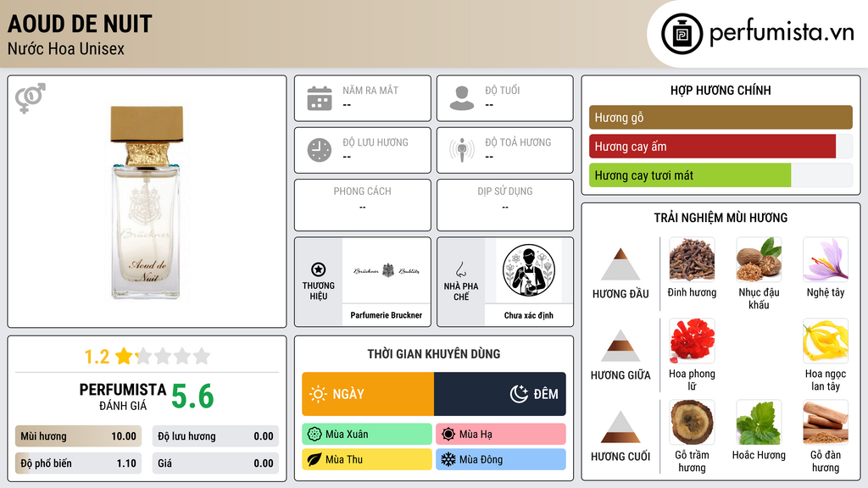The height and width of the screenshot is (488, 868).
Task: Click the Bruckner brand logo image
Action: (387, 270)
